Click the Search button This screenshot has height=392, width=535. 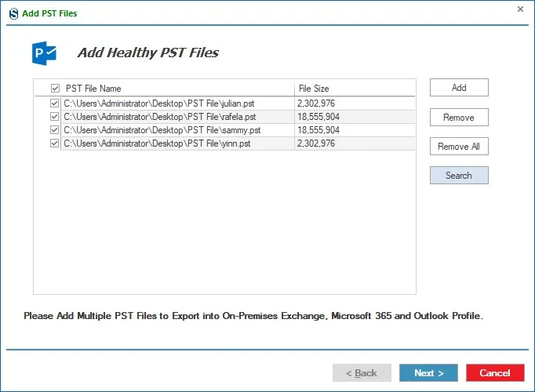(459, 175)
